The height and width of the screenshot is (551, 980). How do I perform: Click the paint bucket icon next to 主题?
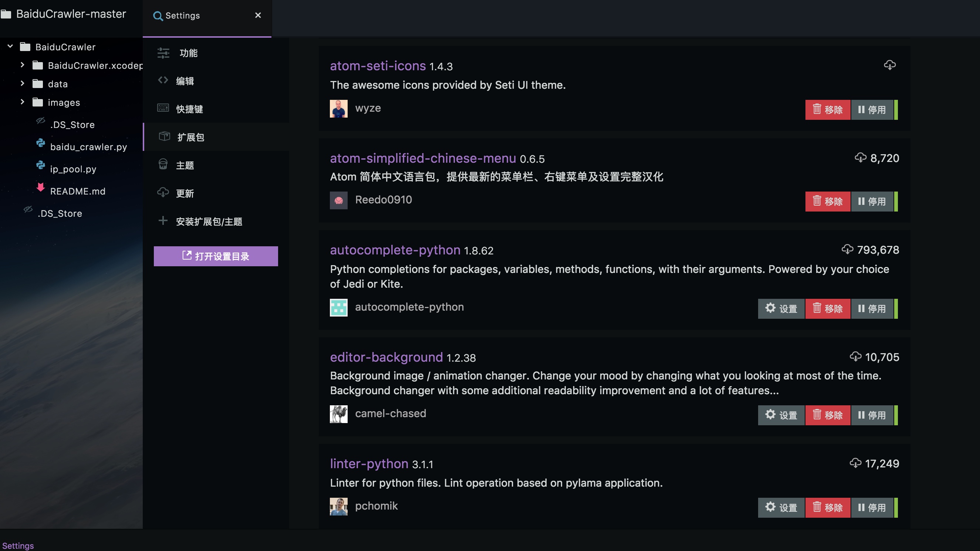coord(163,165)
